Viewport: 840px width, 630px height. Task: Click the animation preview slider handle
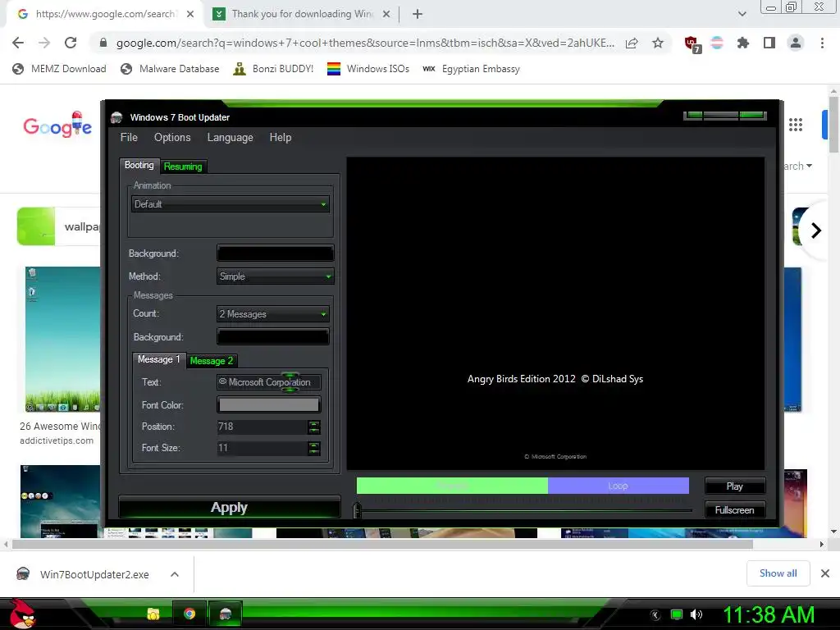tap(358, 510)
